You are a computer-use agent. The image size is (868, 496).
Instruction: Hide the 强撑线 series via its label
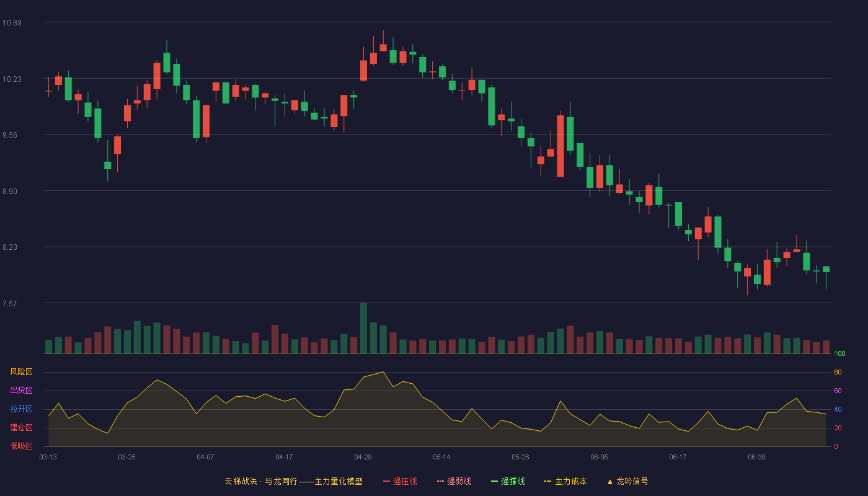[x=513, y=481]
